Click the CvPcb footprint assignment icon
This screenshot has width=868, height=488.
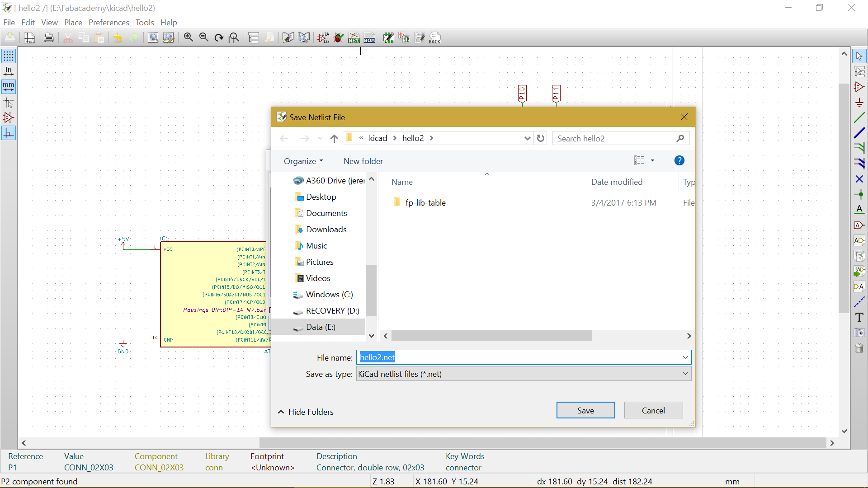tap(404, 38)
